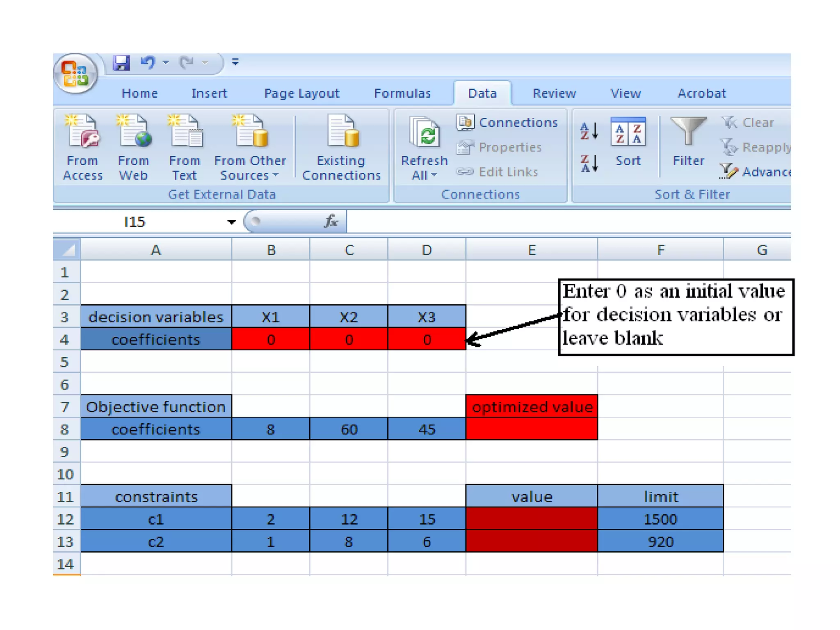The height and width of the screenshot is (630, 840).
Task: Click the Sort A to Z icon
Action: tap(589, 131)
